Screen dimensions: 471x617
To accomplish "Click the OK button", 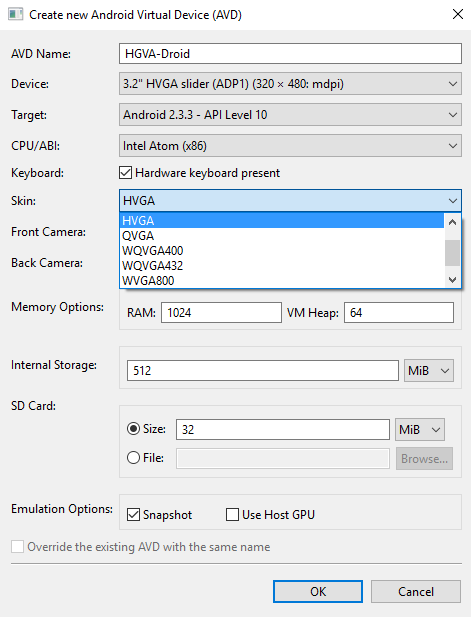I will 318,591.
